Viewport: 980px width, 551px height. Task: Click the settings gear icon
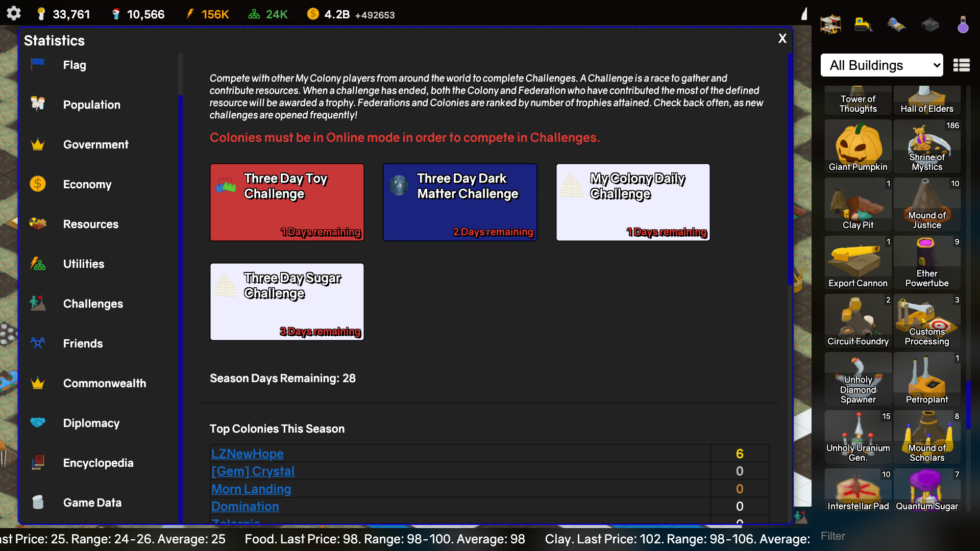[x=14, y=14]
